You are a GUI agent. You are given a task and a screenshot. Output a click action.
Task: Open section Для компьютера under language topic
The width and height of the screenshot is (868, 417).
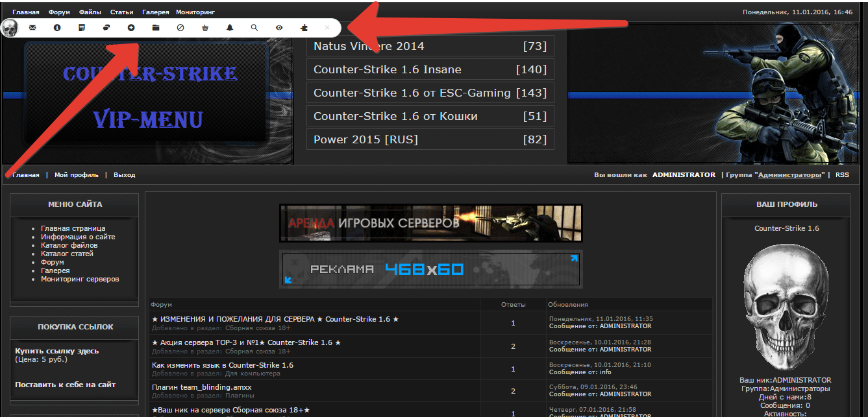253,374
